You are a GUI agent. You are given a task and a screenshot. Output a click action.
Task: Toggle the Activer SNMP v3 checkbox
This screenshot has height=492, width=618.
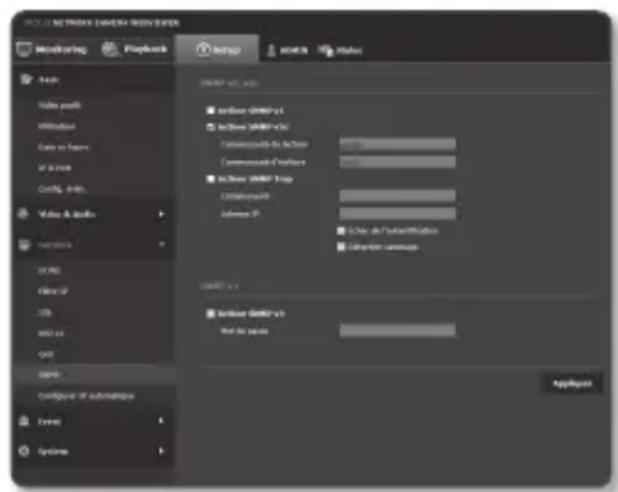pyautogui.click(x=210, y=313)
